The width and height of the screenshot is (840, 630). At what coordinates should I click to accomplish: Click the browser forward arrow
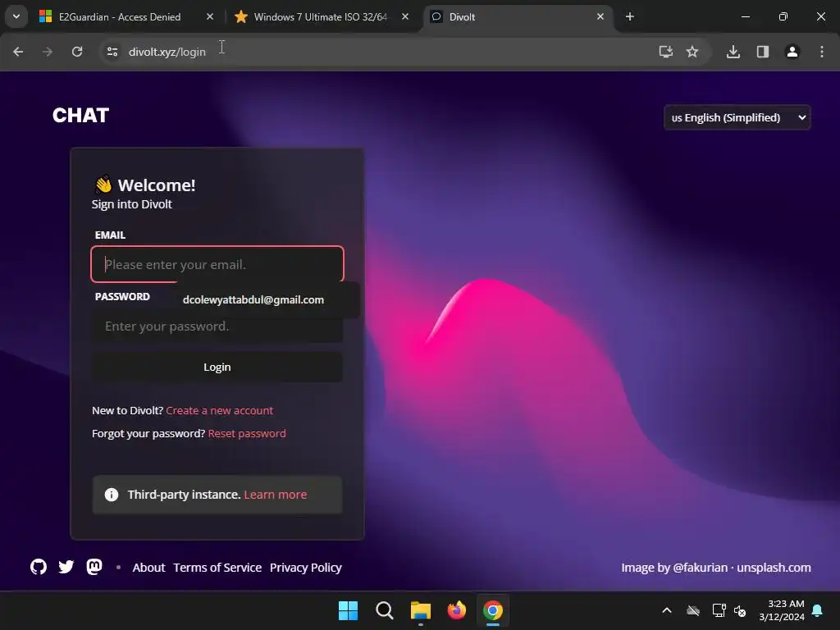48,52
